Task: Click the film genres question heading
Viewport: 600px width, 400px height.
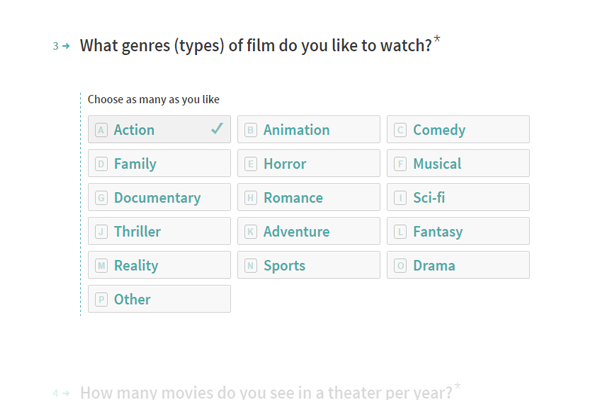Action: pos(256,46)
